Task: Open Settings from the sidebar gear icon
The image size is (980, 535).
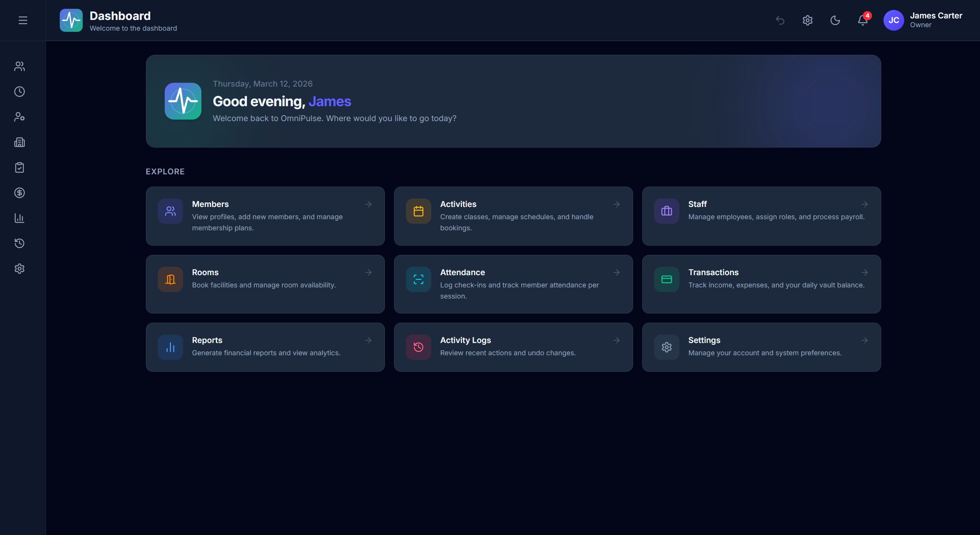Action: (19, 269)
